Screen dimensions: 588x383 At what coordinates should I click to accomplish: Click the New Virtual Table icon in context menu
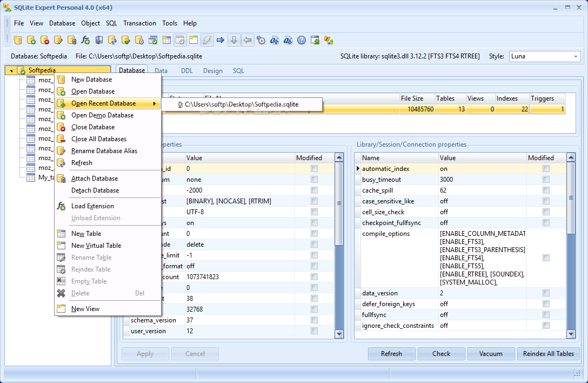click(x=61, y=245)
